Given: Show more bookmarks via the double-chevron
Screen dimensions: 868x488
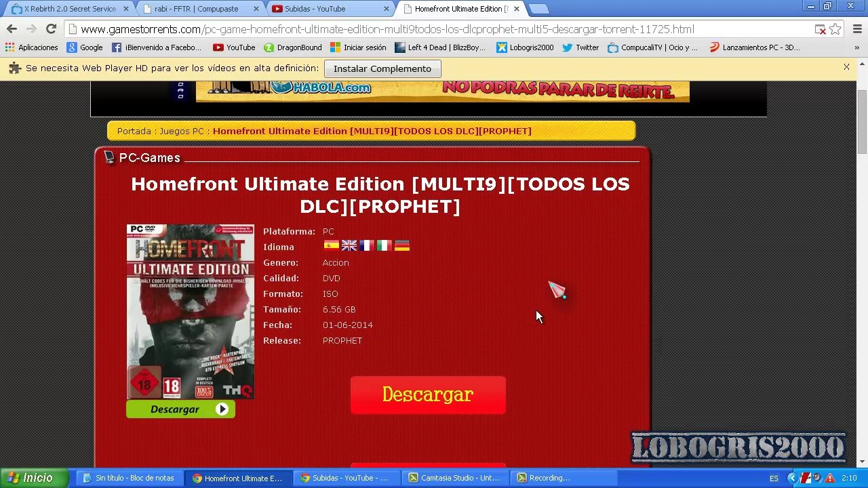Looking at the screenshot, I should (856, 47).
